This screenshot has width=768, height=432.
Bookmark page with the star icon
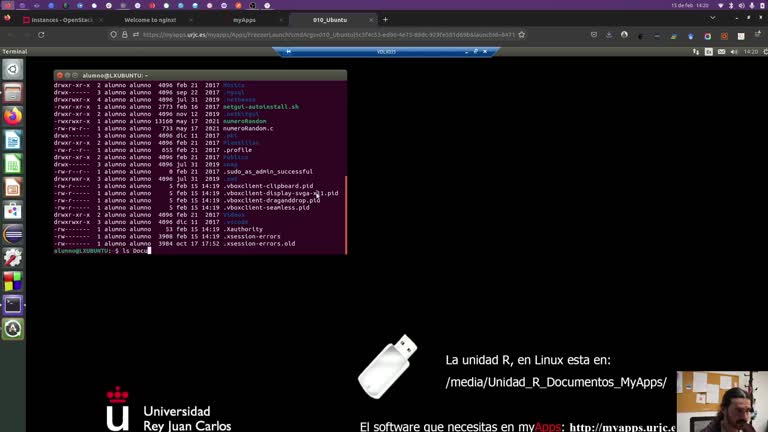tap(522, 35)
